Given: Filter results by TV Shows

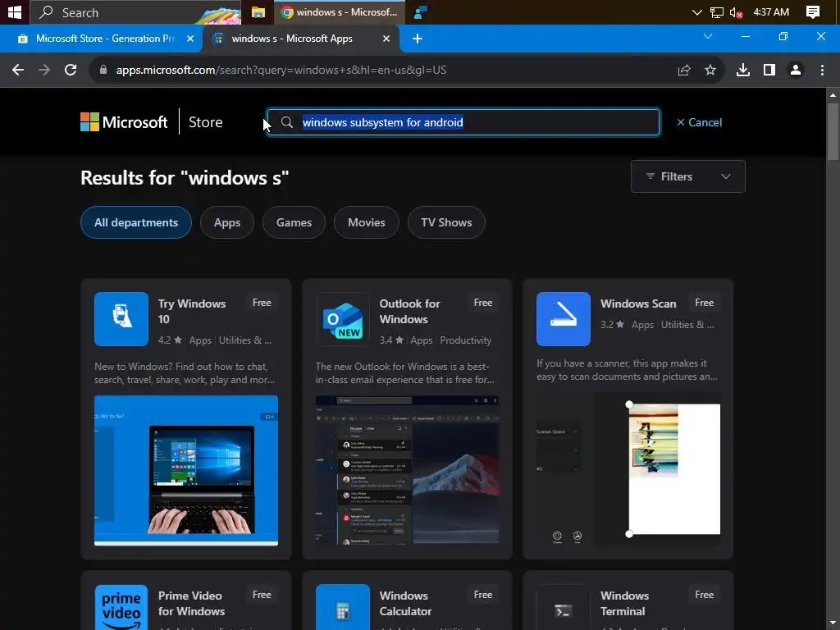Looking at the screenshot, I should pos(446,222).
